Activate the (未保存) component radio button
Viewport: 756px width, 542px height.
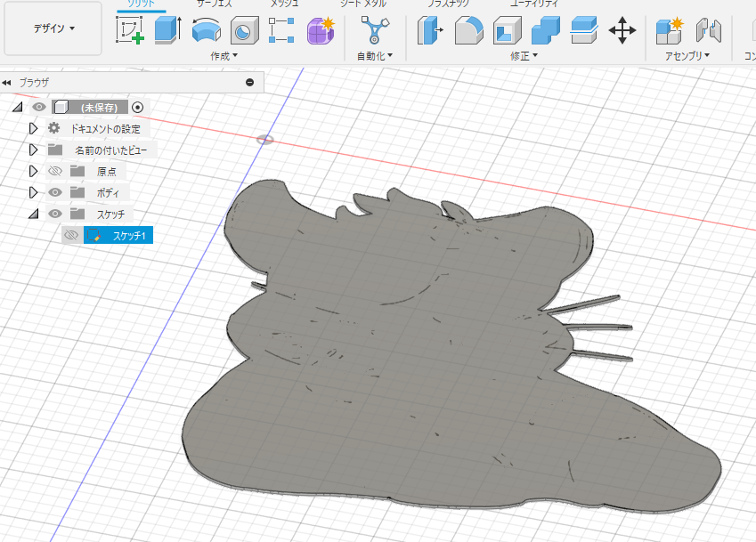(137, 107)
